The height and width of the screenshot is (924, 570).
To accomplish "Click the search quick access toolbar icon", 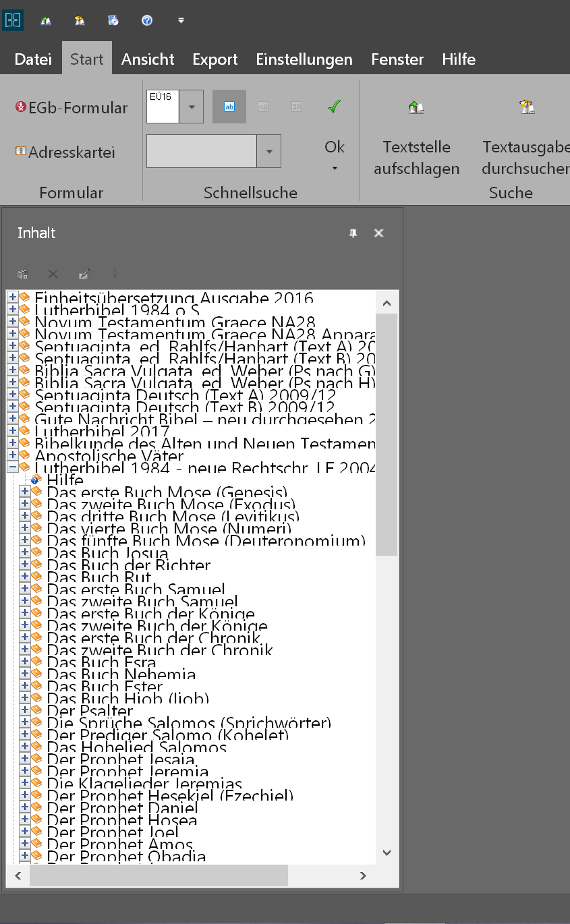I will pos(79,20).
